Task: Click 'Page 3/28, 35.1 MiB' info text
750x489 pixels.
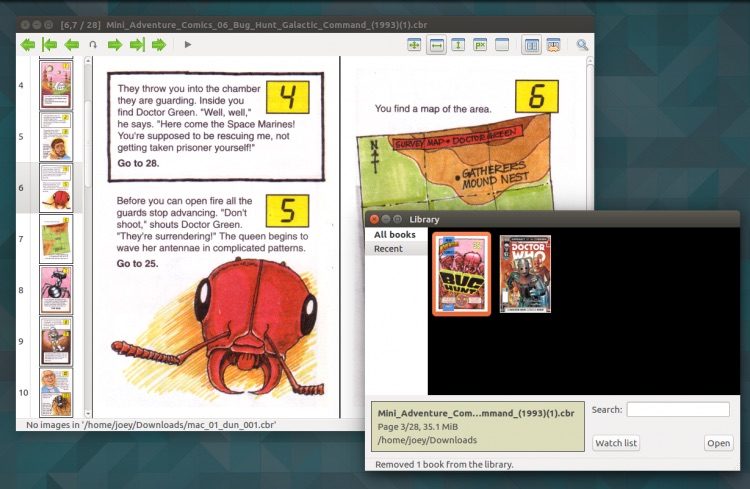Action: pos(418,427)
